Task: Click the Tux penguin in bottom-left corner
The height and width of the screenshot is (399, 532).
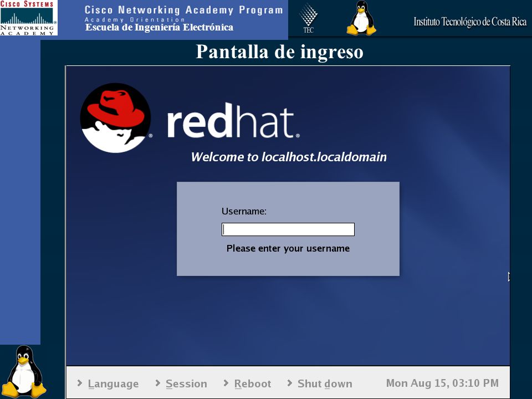Action: 23,372
